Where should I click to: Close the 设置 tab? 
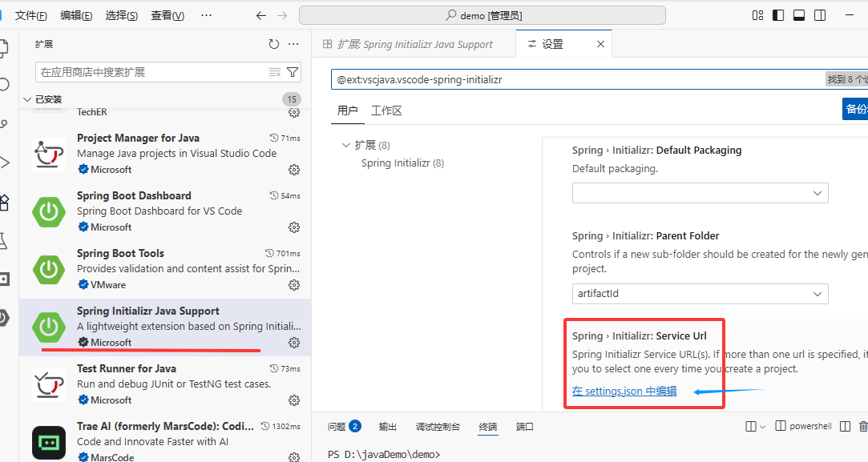click(x=600, y=44)
